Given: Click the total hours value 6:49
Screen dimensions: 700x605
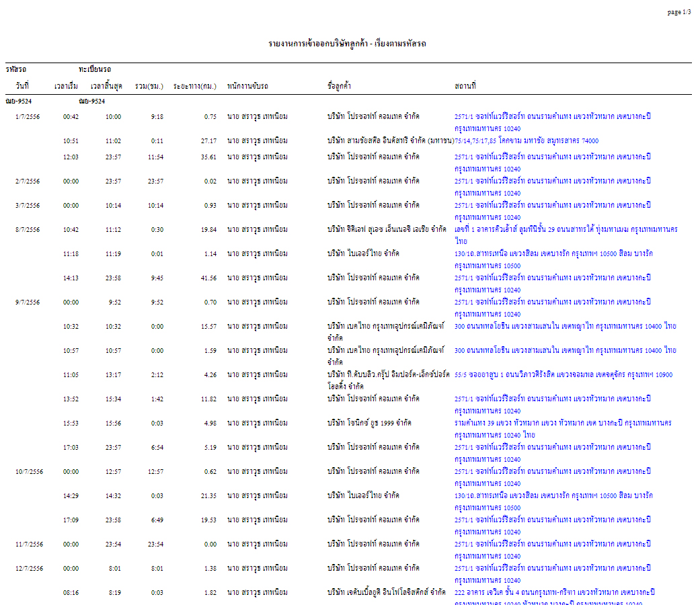Looking at the screenshot, I should (x=157, y=520).
